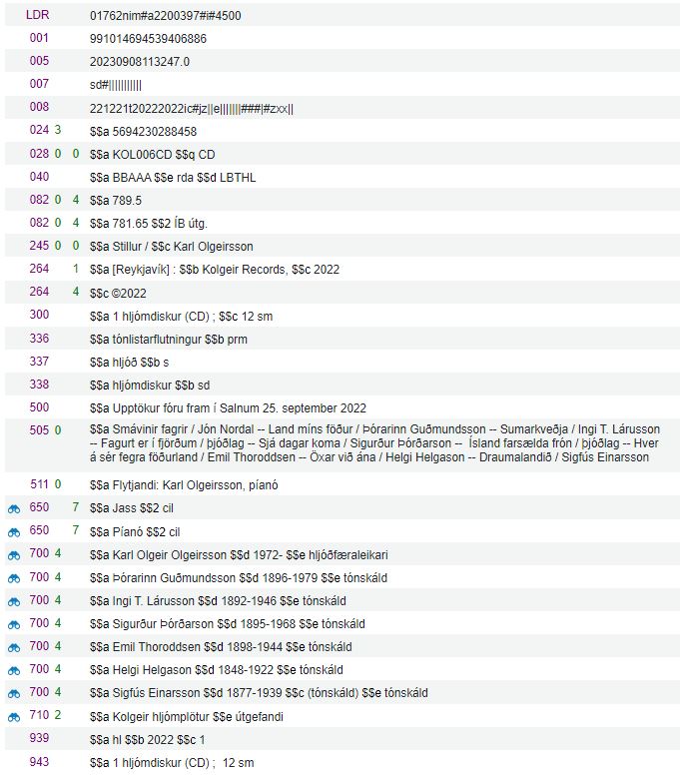Select leader value 01762nim#a2200397#i#4500
This screenshot has height=784, width=680.
pyautogui.click(x=166, y=16)
